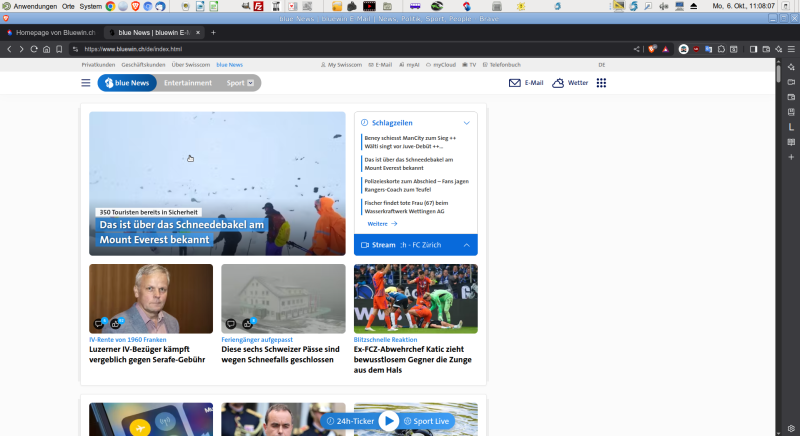
Task: Click the like icon on the Schweizer Pässe article
Action: [x=247, y=323]
